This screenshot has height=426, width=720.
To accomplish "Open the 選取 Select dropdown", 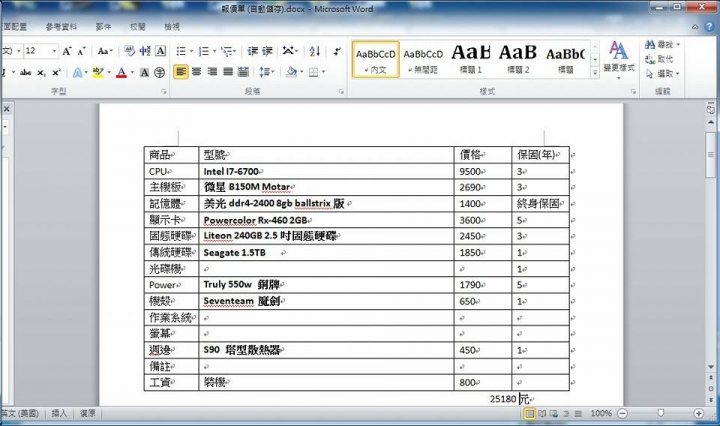I will click(x=662, y=73).
